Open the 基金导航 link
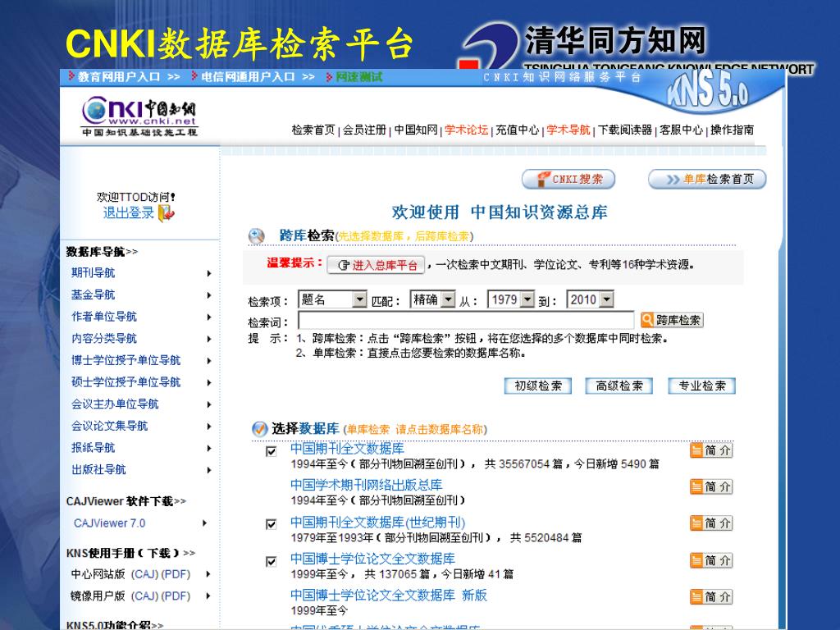Viewport: 840px width, 630px height. point(94,294)
